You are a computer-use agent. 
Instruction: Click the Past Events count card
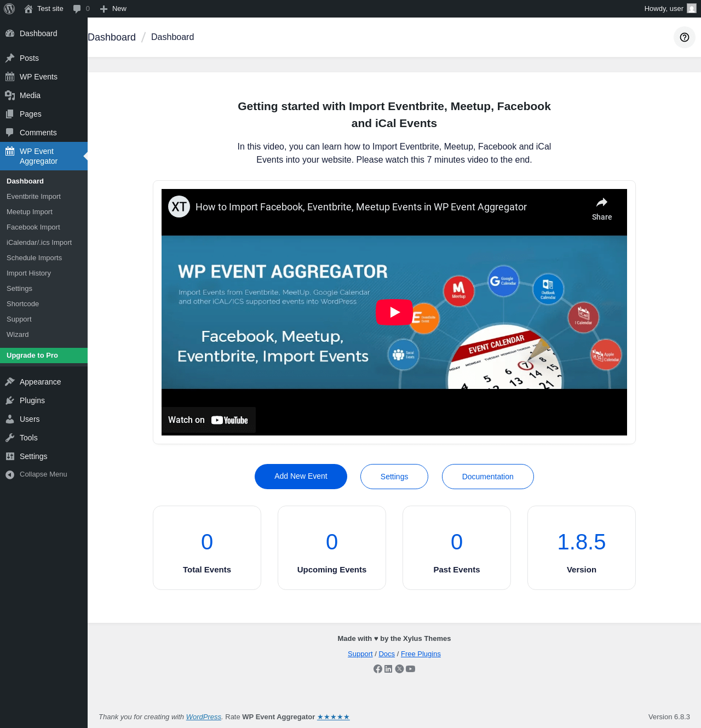pyautogui.click(x=457, y=548)
